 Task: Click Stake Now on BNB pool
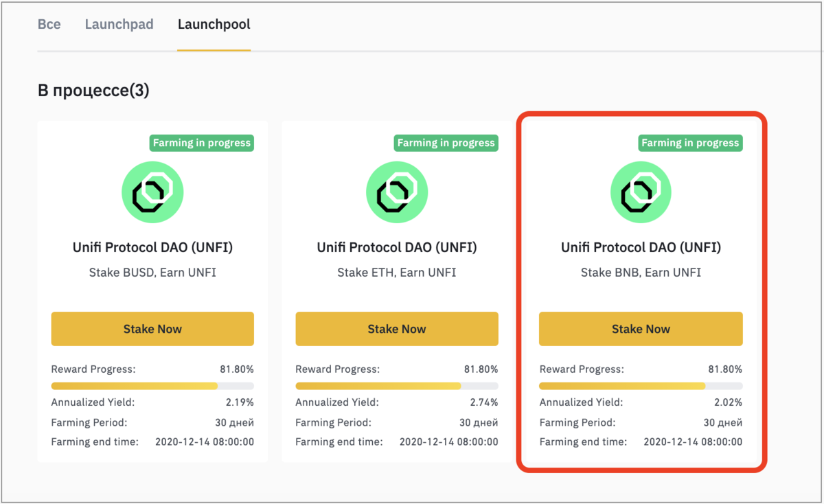pos(641,329)
